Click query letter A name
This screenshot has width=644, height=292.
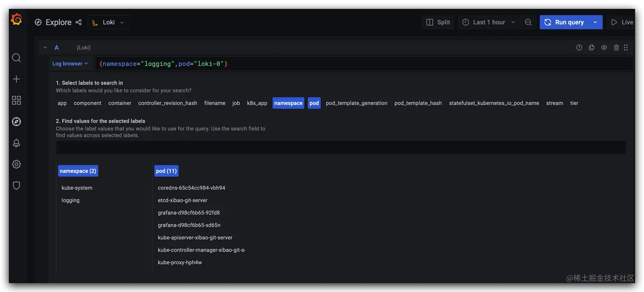(57, 48)
